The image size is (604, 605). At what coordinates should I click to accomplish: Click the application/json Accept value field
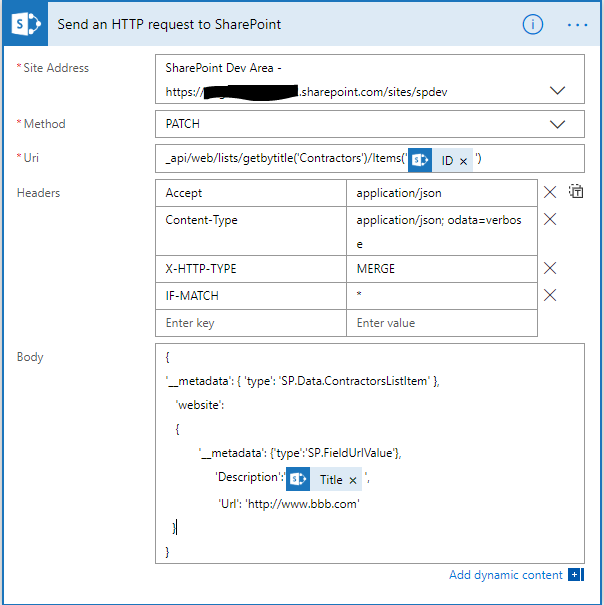tap(442, 193)
